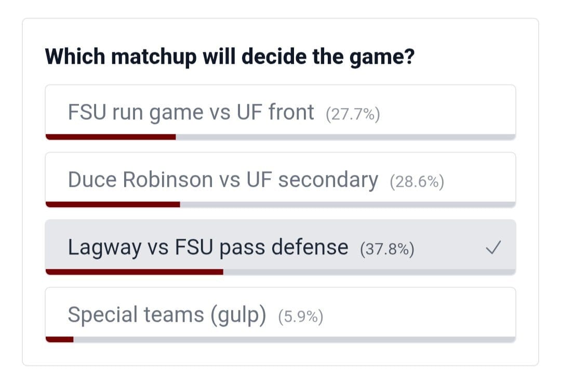Click small red bar under Special teams
Viewport: 561px width, 392px height.
59,340
